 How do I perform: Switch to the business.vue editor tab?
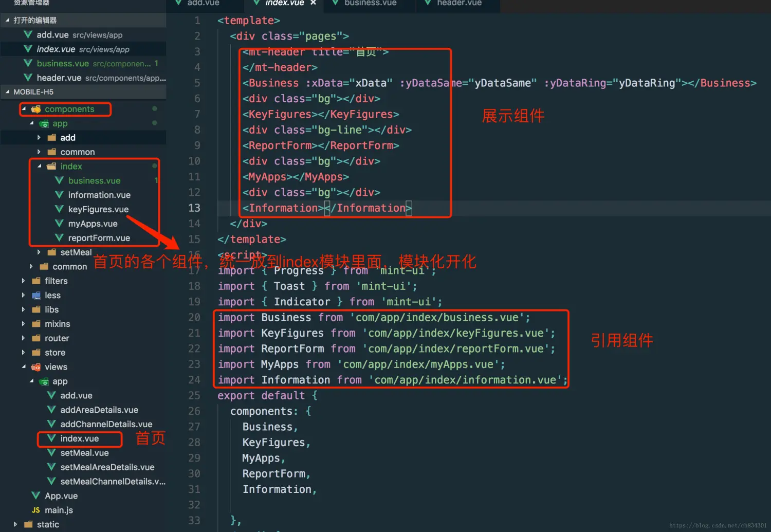[x=370, y=3]
